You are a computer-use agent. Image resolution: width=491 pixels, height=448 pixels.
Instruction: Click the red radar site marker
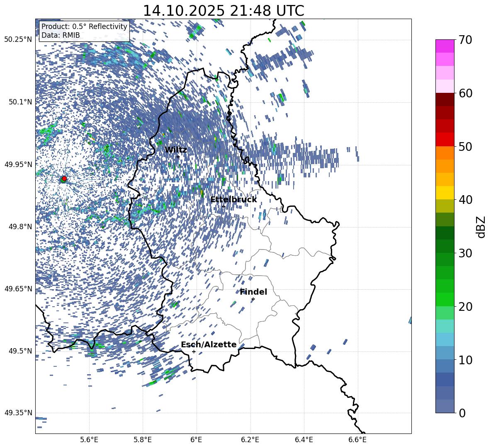pyautogui.click(x=64, y=179)
